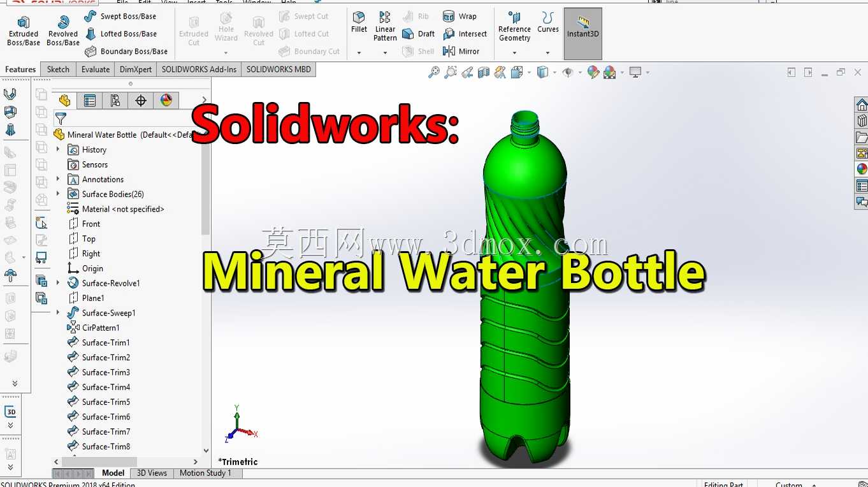
Task: Select the Mirror feature tool
Action: [x=461, y=52]
